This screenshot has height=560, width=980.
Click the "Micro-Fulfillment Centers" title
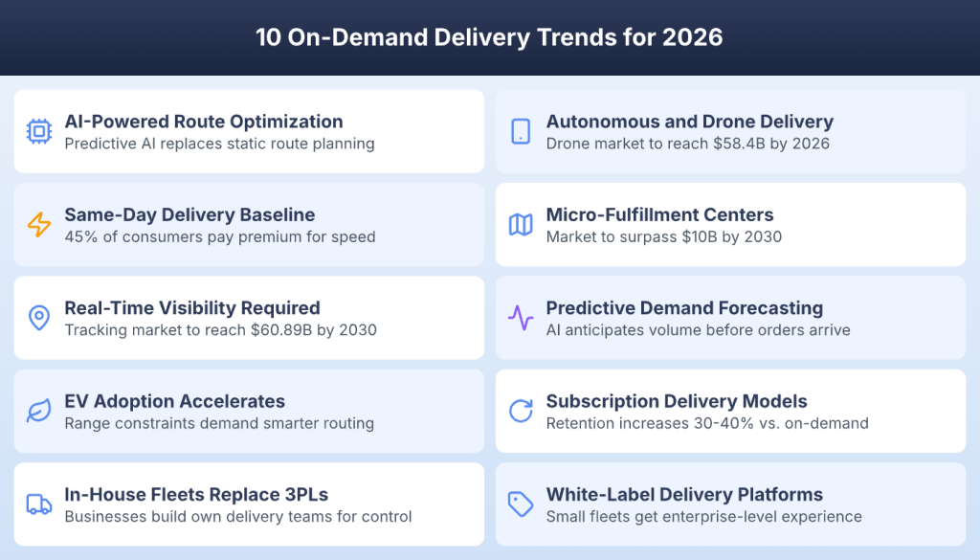(x=660, y=214)
